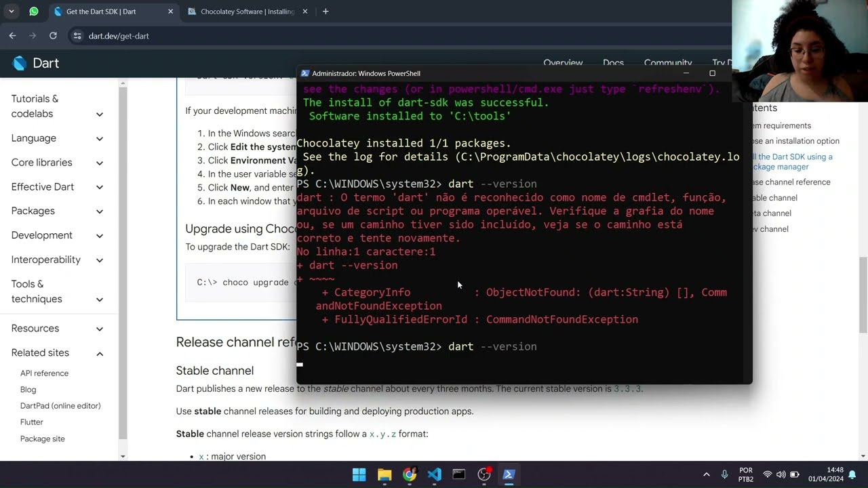Click the 3.3.3 stable version text
Screen dimensions: 868x488
click(627, 389)
